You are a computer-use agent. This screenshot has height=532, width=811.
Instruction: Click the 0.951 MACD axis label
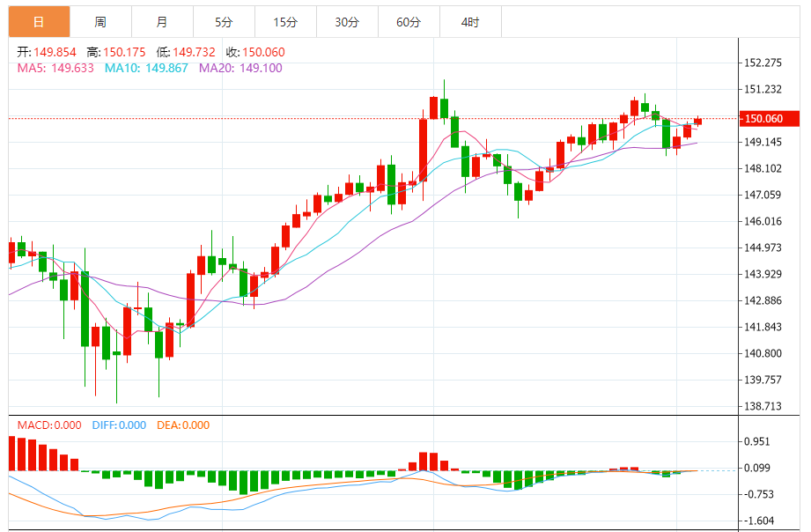click(x=756, y=441)
